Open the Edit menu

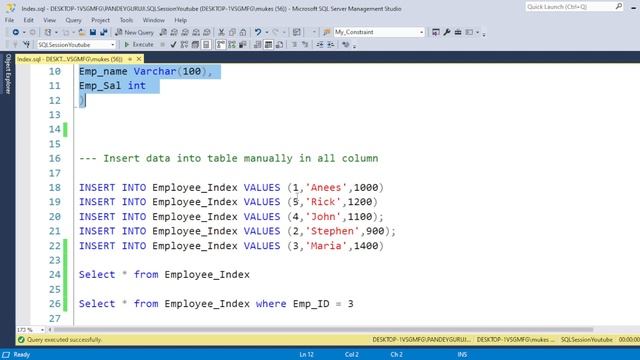tap(29, 20)
